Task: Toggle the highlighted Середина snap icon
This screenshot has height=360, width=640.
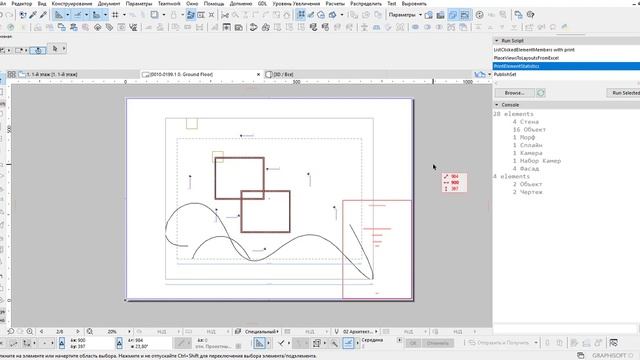Action: 348,343
